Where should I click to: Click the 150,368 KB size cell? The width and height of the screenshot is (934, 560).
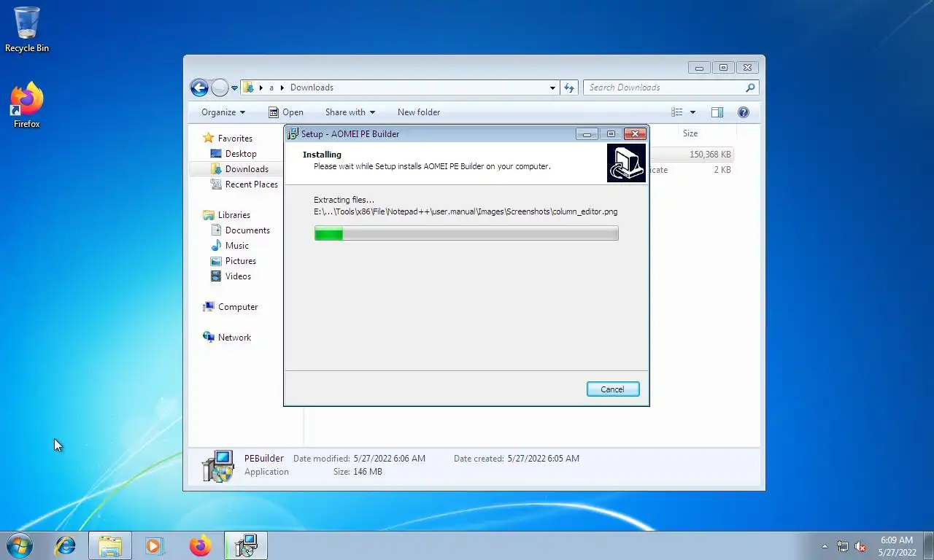click(x=709, y=155)
